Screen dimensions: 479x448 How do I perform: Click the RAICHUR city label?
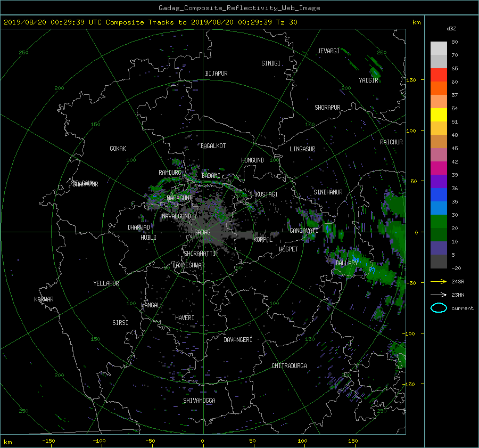coord(391,142)
